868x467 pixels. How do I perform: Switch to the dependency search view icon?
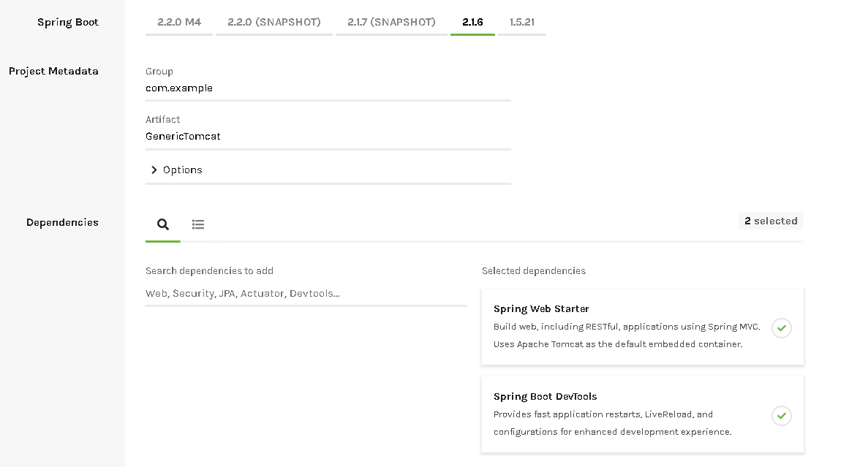click(x=163, y=224)
